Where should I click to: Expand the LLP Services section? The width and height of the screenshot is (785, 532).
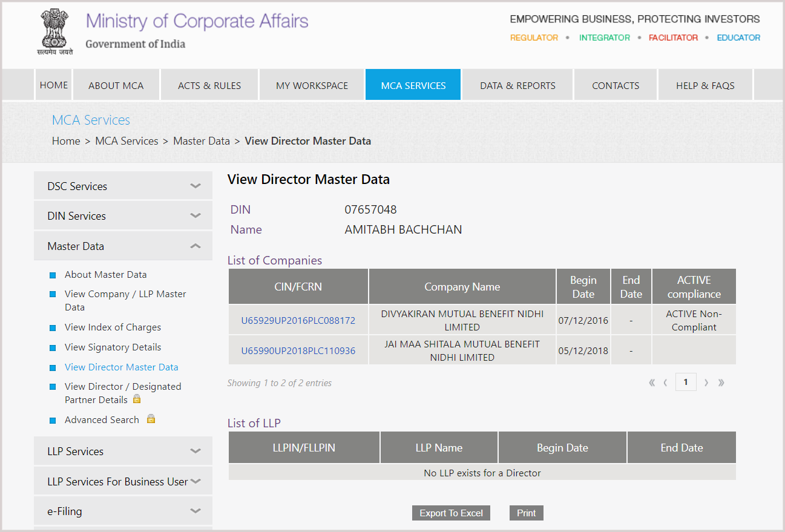(x=123, y=451)
